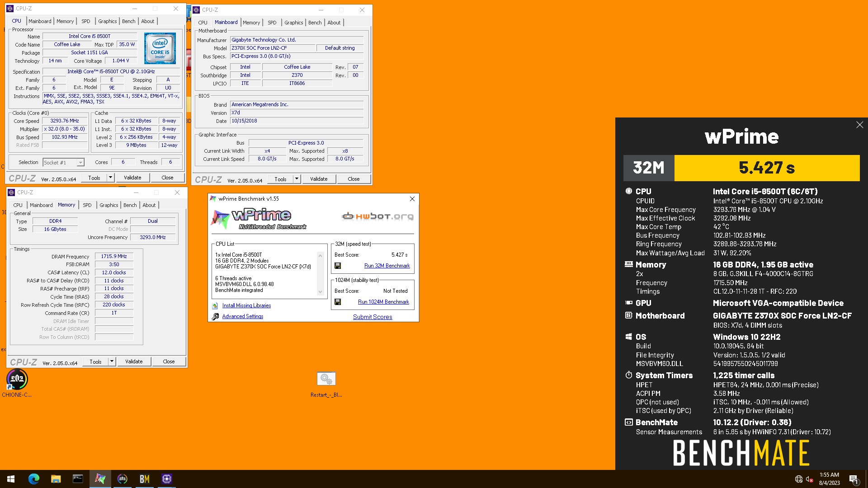This screenshot has width=868, height=488.
Task: Open Graphics tab in Mainboard CPU-Z window
Action: click(x=294, y=23)
